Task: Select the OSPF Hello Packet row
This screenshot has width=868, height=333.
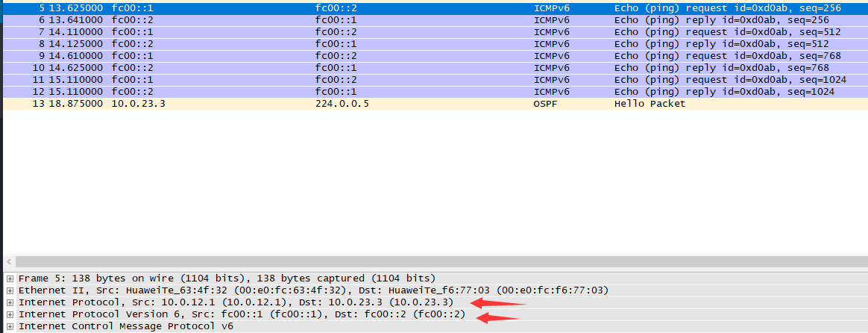Action: point(373,104)
